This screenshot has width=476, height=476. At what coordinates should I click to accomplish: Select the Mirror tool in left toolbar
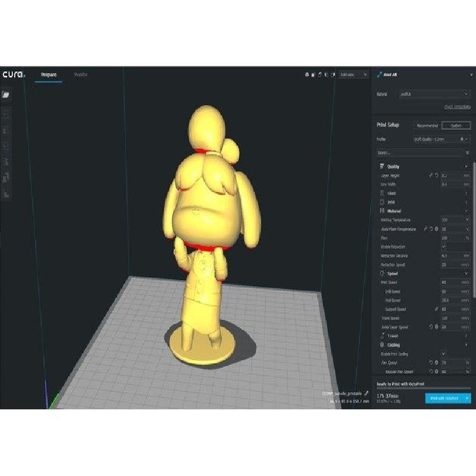[6, 161]
